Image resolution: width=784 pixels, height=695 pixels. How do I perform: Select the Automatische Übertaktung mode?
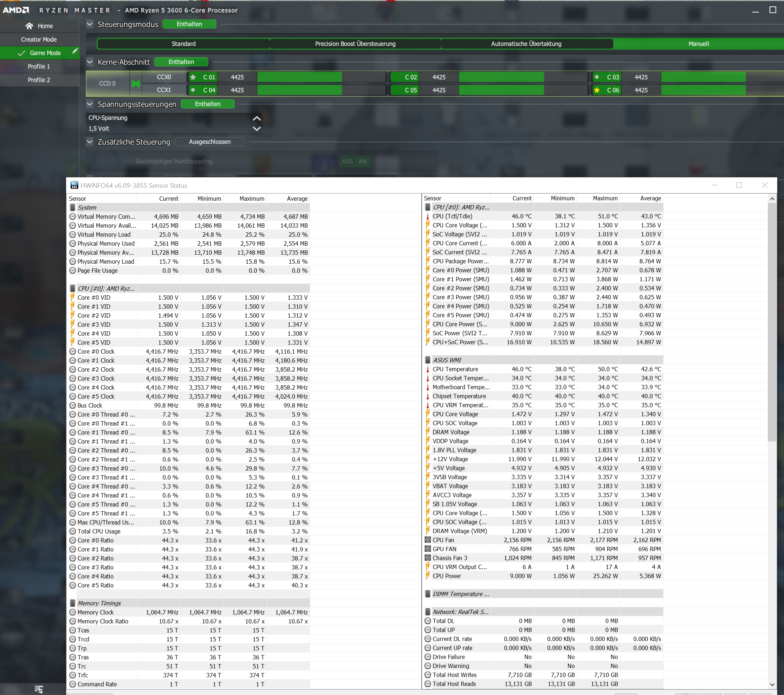click(526, 44)
